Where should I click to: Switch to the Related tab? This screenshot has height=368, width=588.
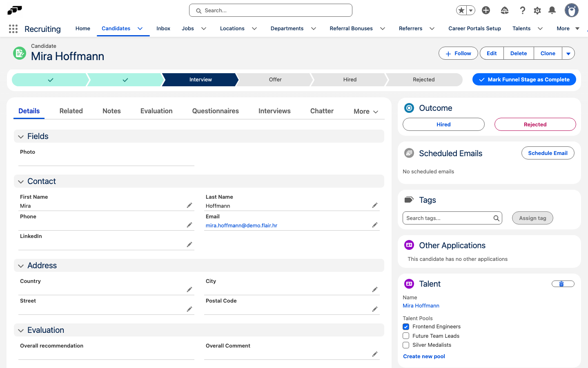71,111
